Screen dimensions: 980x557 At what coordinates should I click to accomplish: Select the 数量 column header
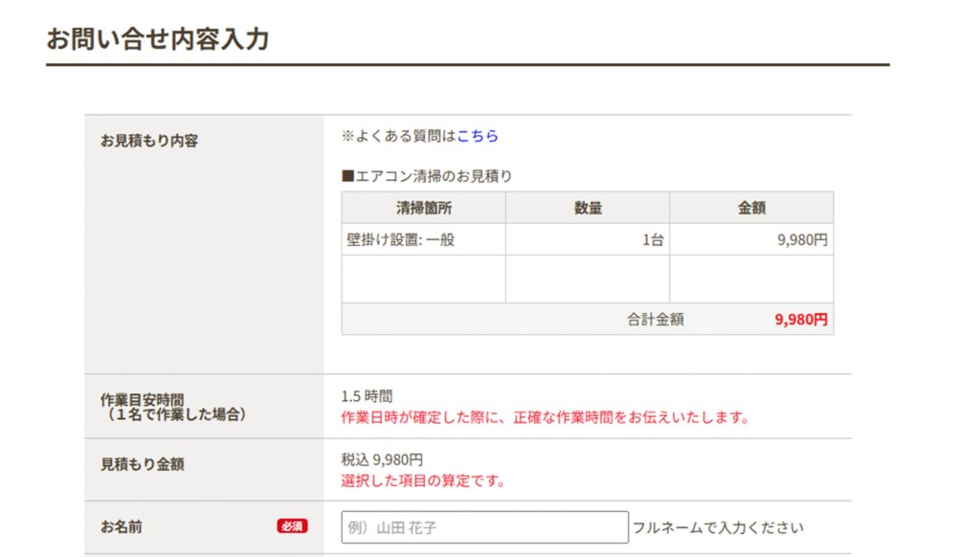click(588, 208)
